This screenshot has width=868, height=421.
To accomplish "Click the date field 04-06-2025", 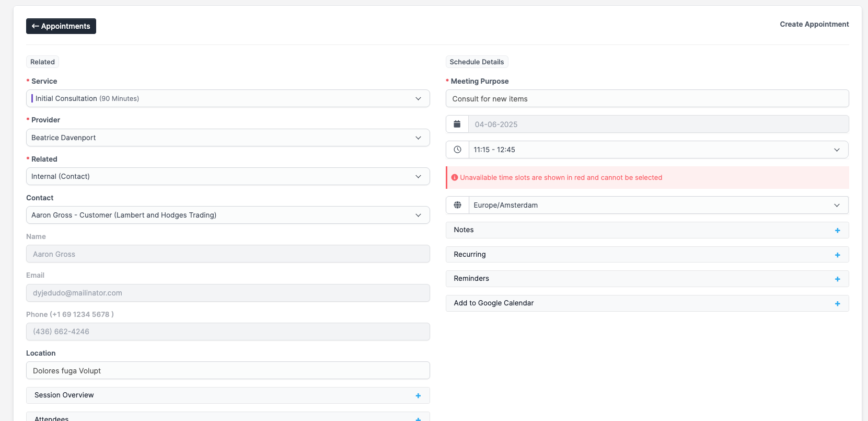I will pyautogui.click(x=658, y=124).
